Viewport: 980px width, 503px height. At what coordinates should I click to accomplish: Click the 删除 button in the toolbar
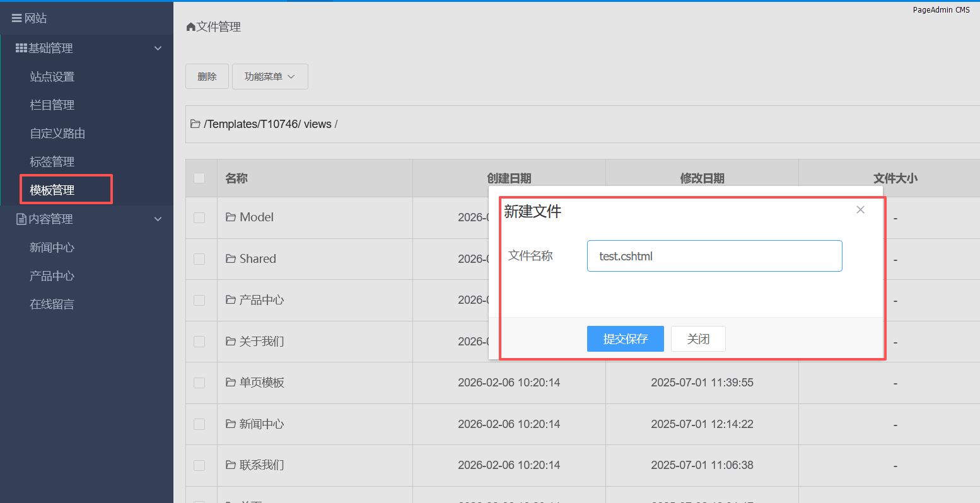tap(207, 76)
